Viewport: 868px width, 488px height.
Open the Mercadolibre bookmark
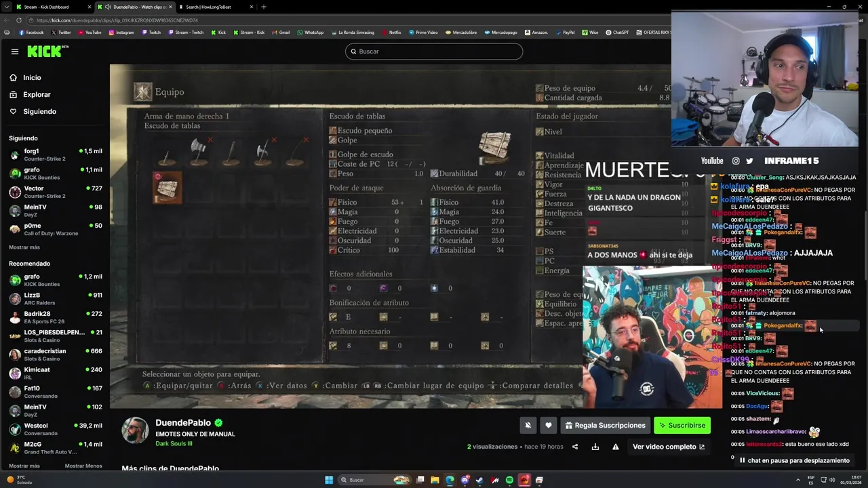[x=461, y=33]
